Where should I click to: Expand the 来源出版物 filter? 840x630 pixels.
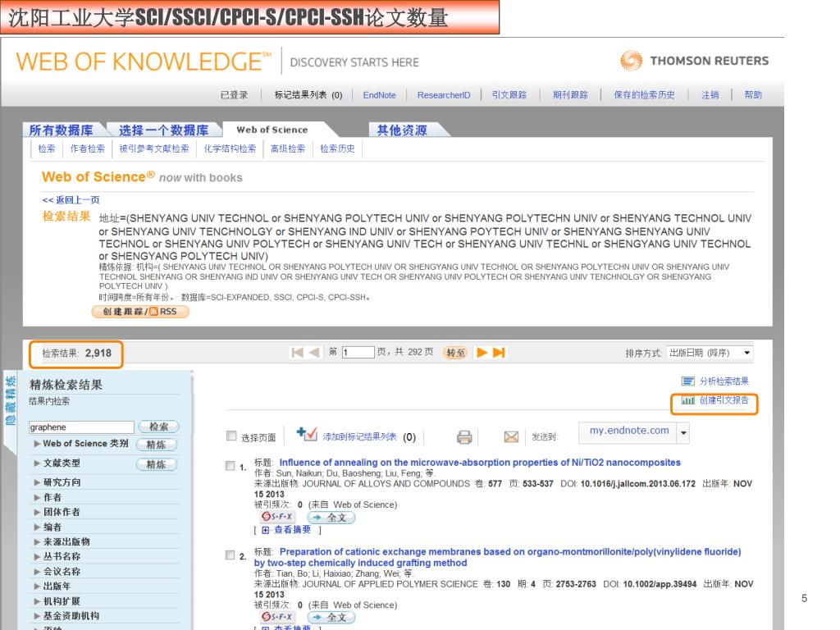click(x=37, y=541)
